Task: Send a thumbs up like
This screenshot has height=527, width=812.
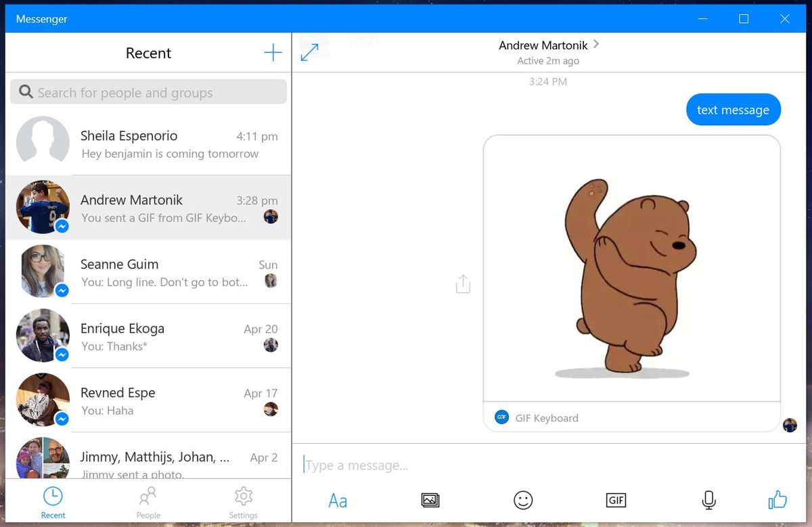Action: (777, 501)
